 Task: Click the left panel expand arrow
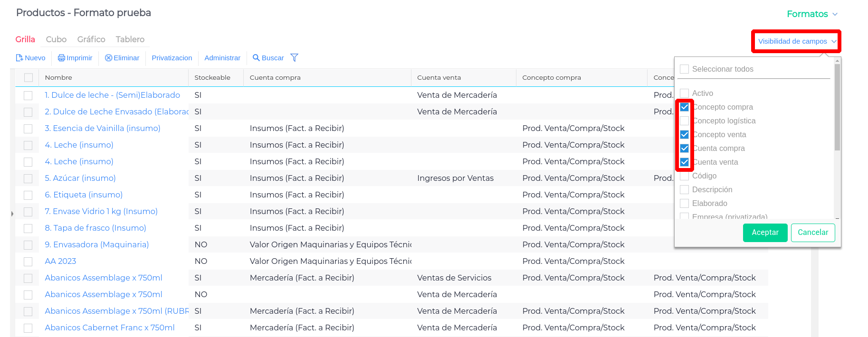[12, 214]
